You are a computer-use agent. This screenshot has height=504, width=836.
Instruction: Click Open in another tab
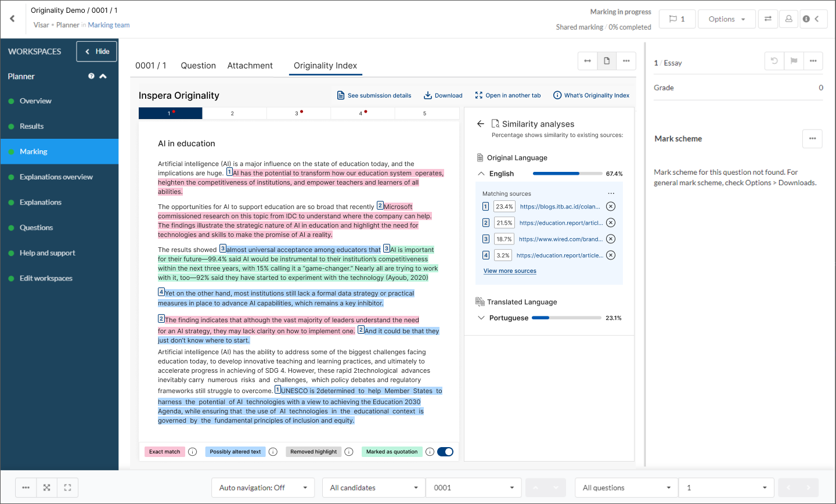507,95
